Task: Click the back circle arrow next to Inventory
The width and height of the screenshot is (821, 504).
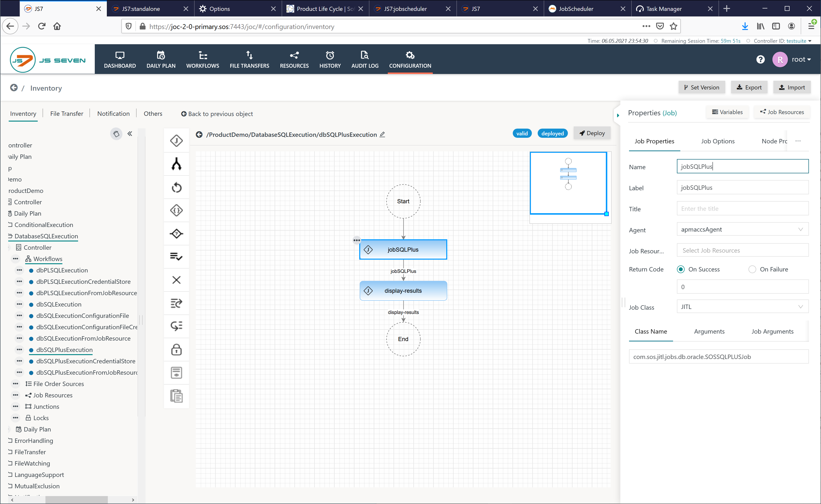Action: click(14, 88)
